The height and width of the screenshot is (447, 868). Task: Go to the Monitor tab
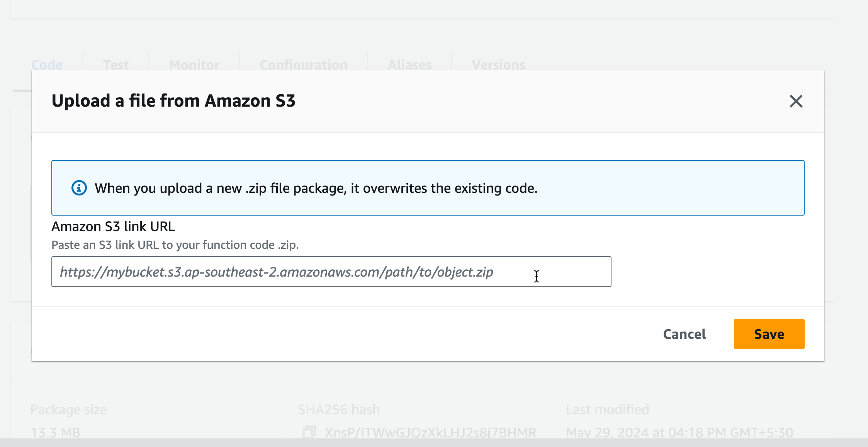click(x=194, y=65)
